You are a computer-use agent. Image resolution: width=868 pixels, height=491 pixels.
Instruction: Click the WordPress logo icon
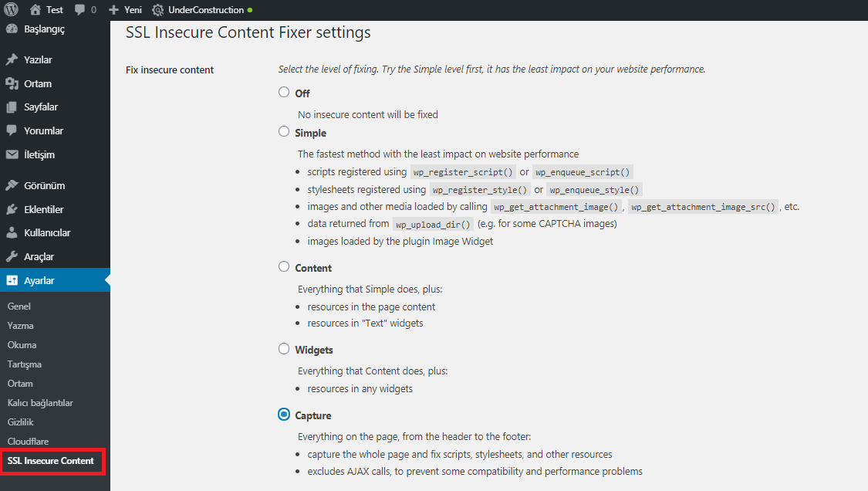(11, 9)
